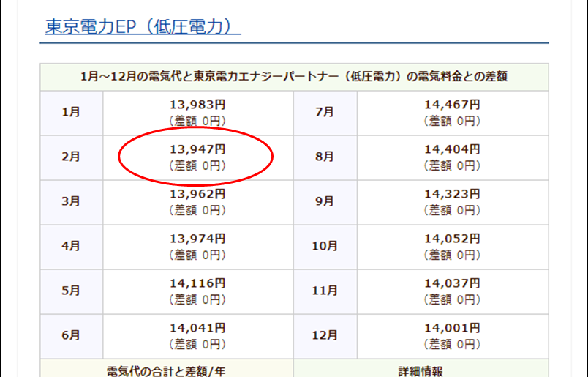Select the 13,962円 March amount
588x377 pixels.
click(x=197, y=194)
